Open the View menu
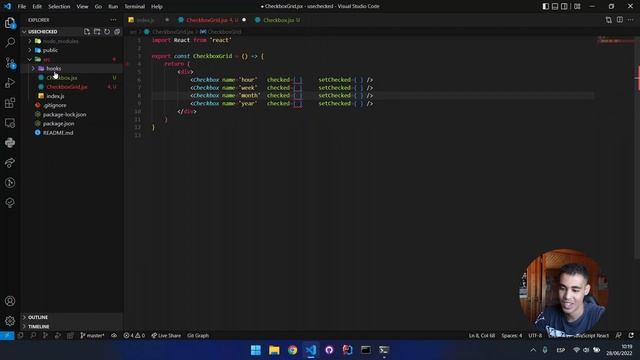The height and width of the screenshot is (360, 640). coord(82,7)
